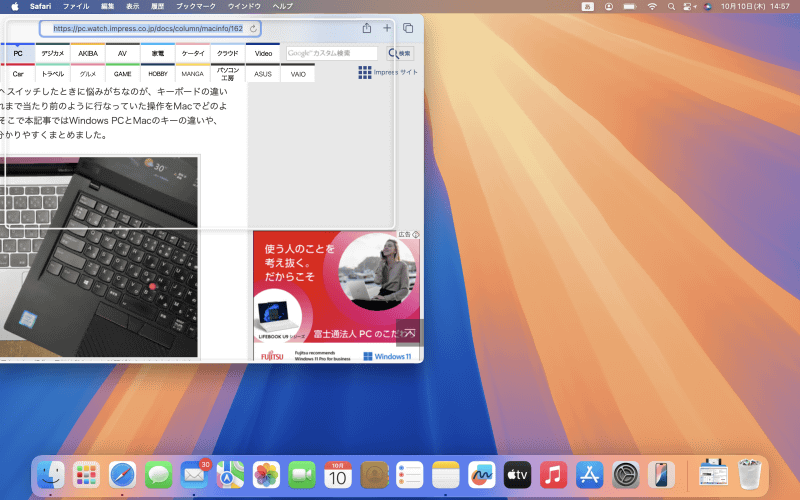Visit トラベル site link
The width and height of the screenshot is (800, 500).
(53, 73)
